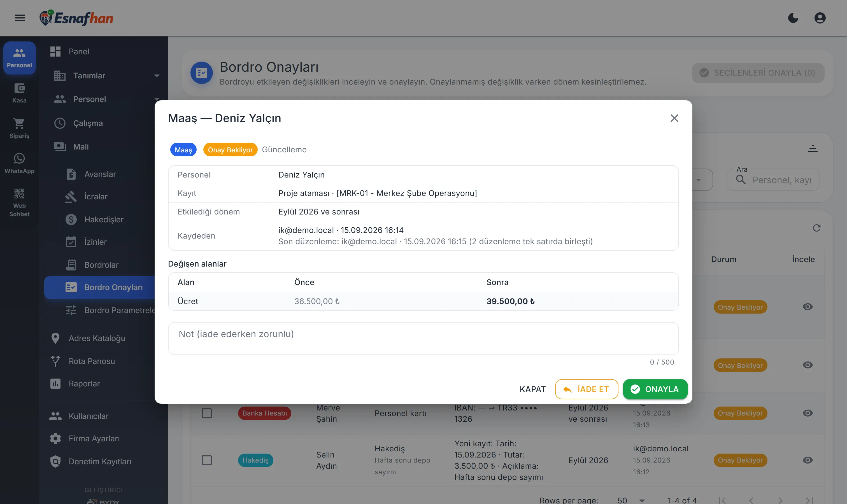
Task: Click İADE ET to return the change
Action: click(587, 389)
